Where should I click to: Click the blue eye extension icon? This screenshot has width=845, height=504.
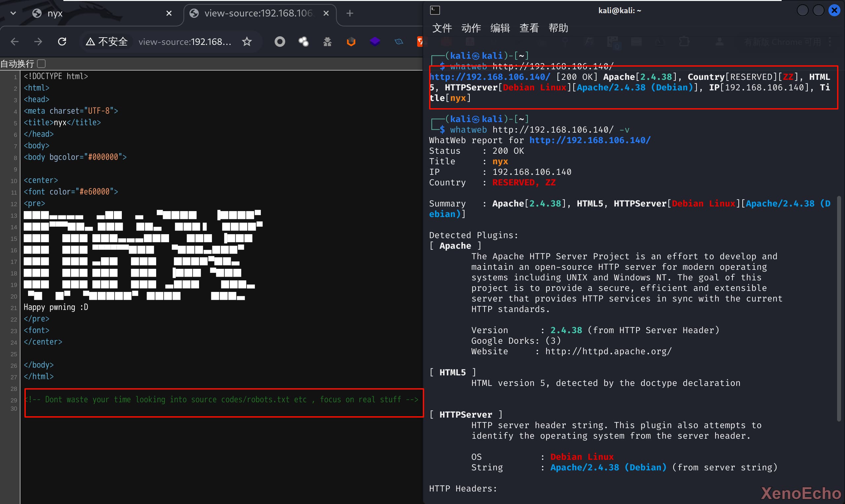point(398,42)
